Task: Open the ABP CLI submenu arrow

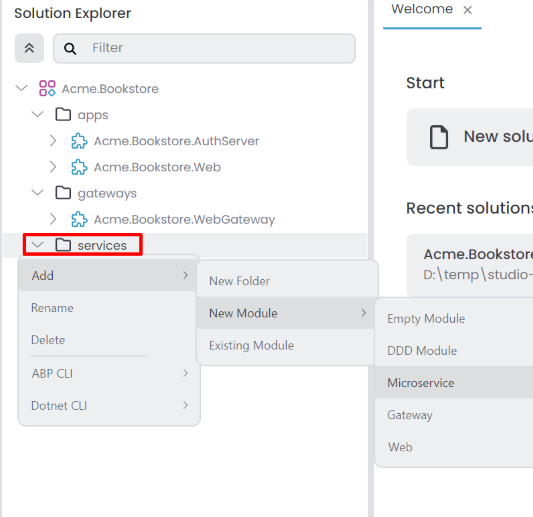Action: pos(185,373)
